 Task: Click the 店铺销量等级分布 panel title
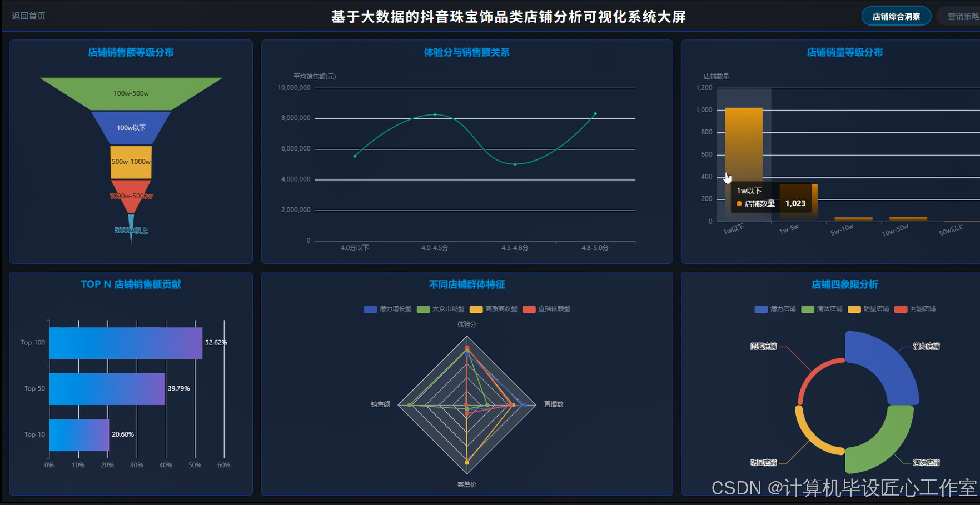(845, 52)
